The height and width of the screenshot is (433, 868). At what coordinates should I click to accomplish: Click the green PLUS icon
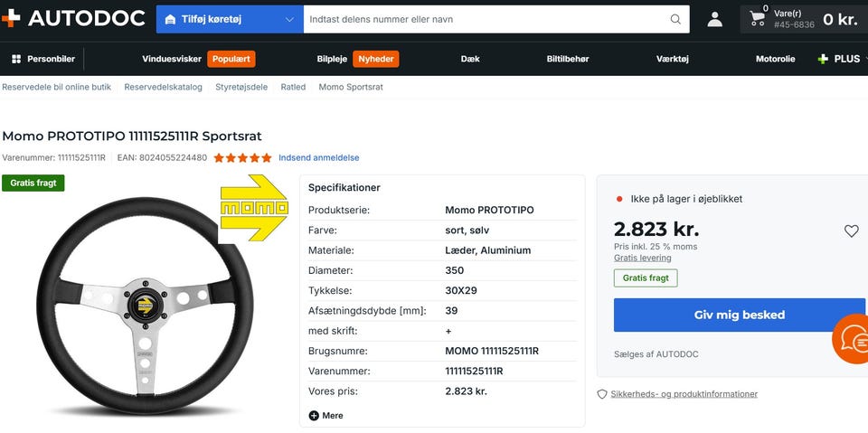[823, 59]
